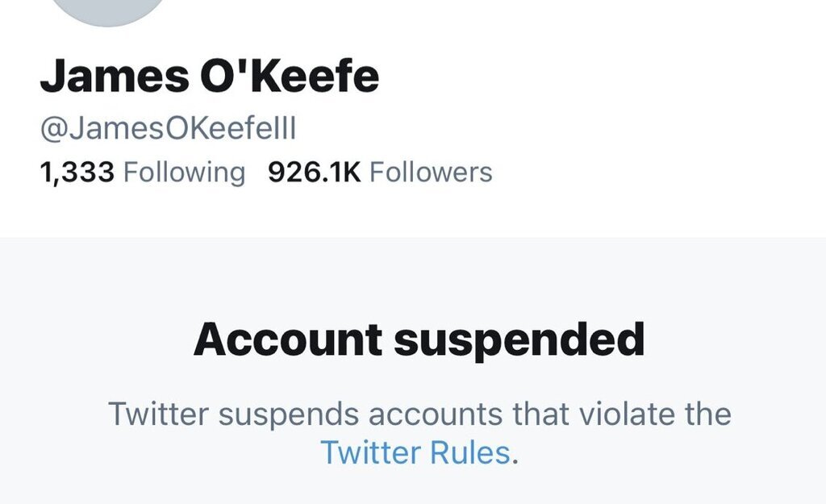
Task: Click the word 'suspended' in the heading
Action: [519, 340]
